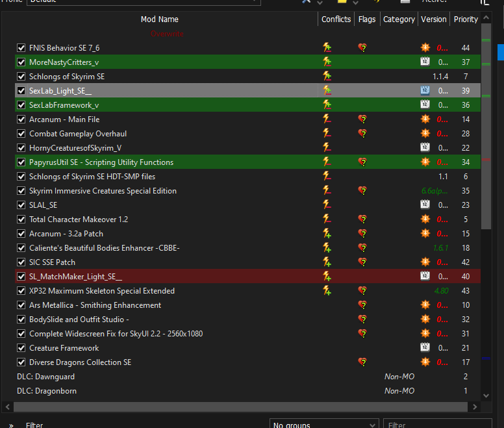This screenshot has height=428, width=504.
Task: Open the No groups dropdown
Action: (324, 424)
